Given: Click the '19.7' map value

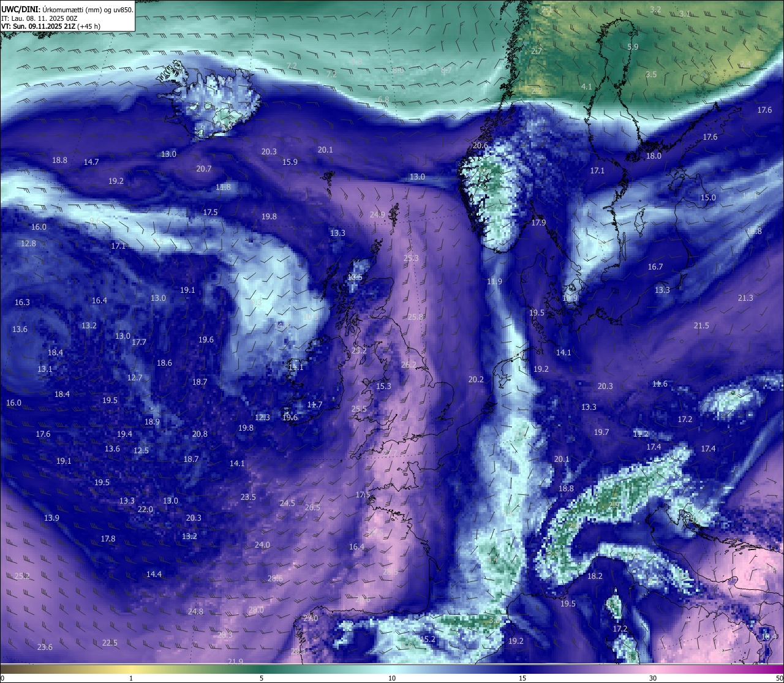Looking at the screenshot, I should tap(601, 432).
